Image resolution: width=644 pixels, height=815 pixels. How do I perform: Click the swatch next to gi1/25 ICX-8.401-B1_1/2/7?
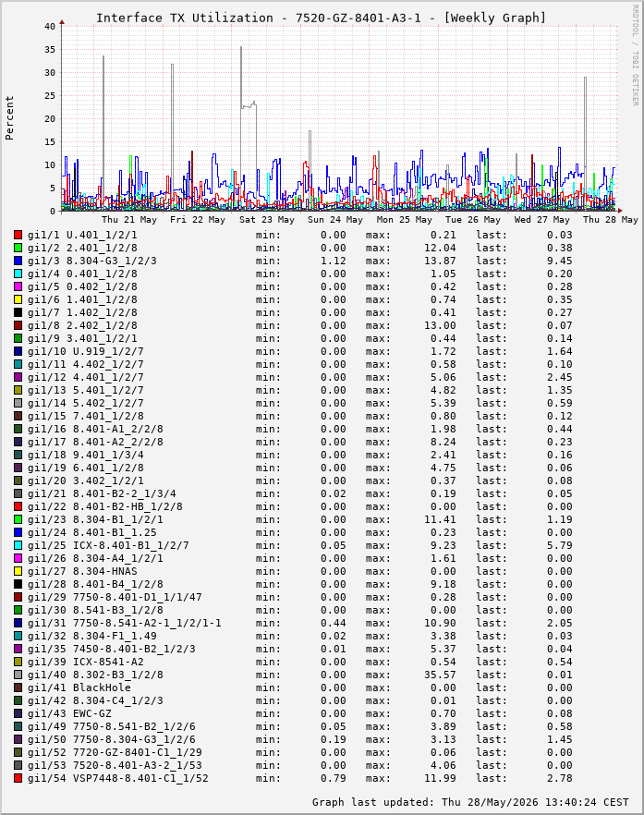point(18,545)
